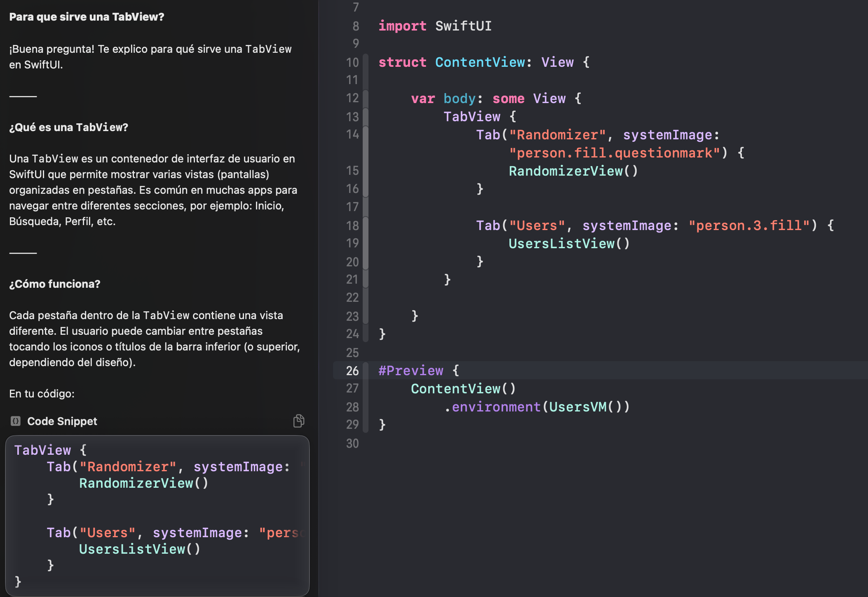This screenshot has width=868, height=597.
Task: Click the "Users" string on line 18
Action: click(x=537, y=226)
